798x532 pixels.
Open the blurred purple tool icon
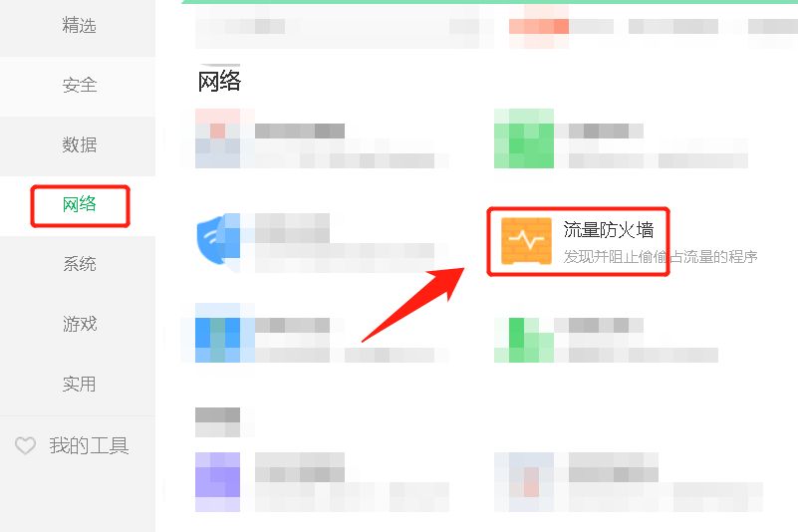218,482
